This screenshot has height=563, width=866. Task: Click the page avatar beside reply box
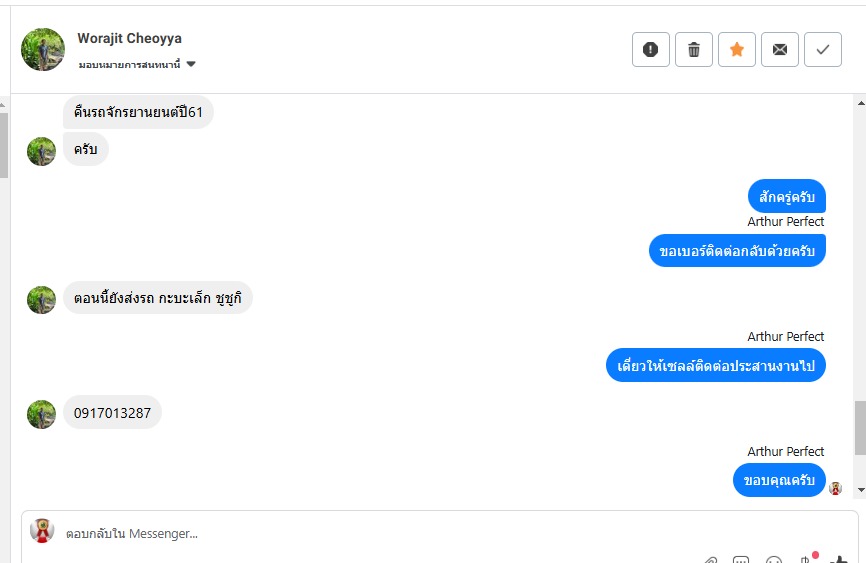[x=42, y=530]
